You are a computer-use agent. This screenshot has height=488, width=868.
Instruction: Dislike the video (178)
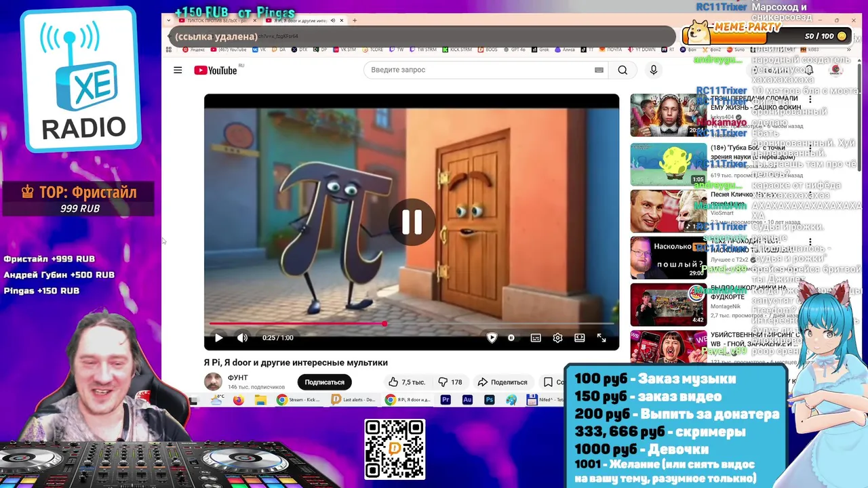coord(450,382)
